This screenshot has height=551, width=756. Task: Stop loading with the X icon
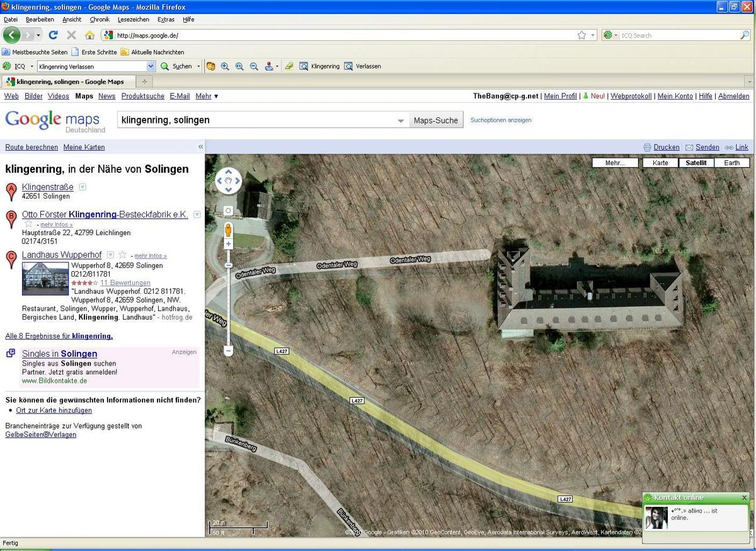71,35
